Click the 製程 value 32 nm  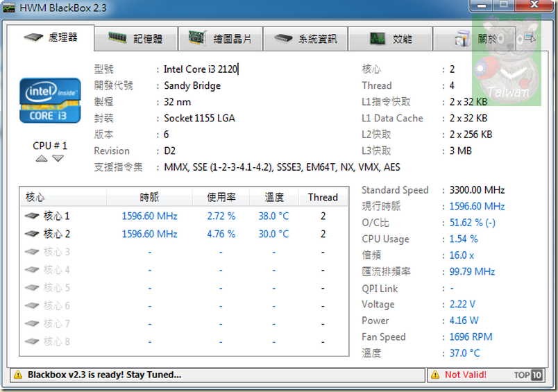click(177, 102)
